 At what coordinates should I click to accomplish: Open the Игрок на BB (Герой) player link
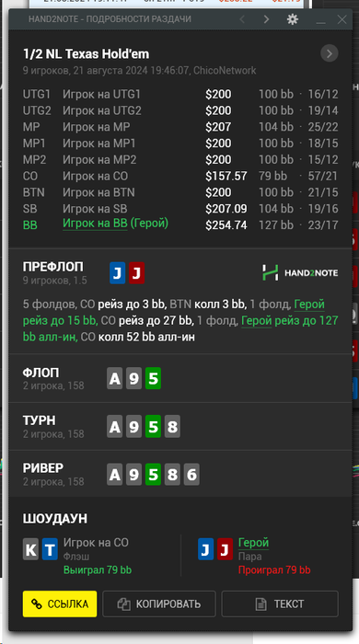click(115, 224)
